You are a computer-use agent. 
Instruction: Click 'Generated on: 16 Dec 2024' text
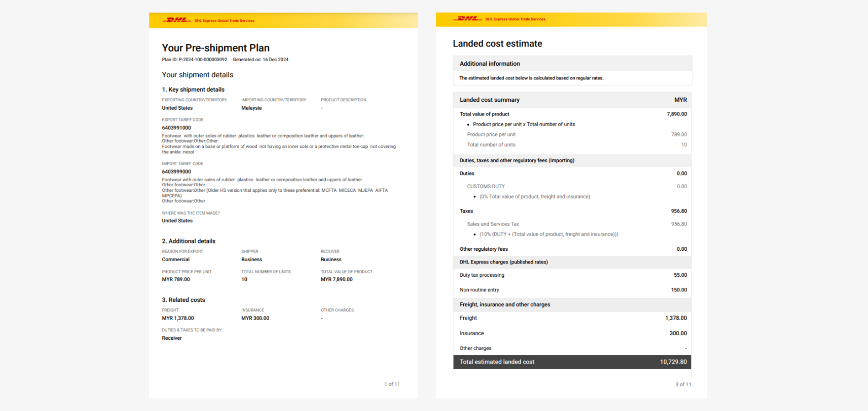[260, 59]
